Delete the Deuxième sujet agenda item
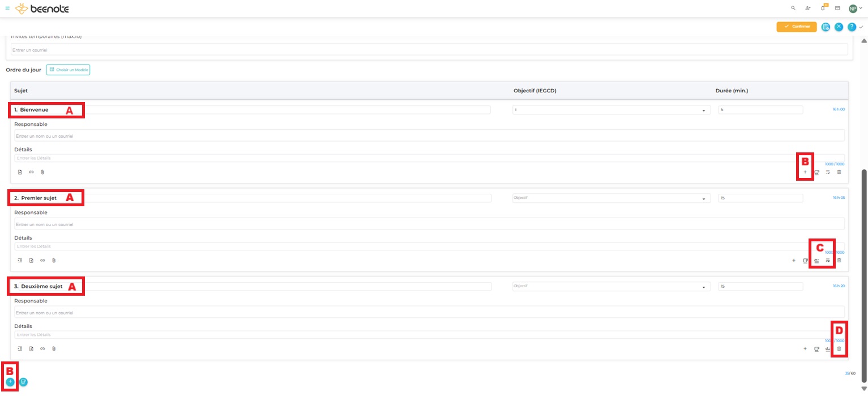 839,349
